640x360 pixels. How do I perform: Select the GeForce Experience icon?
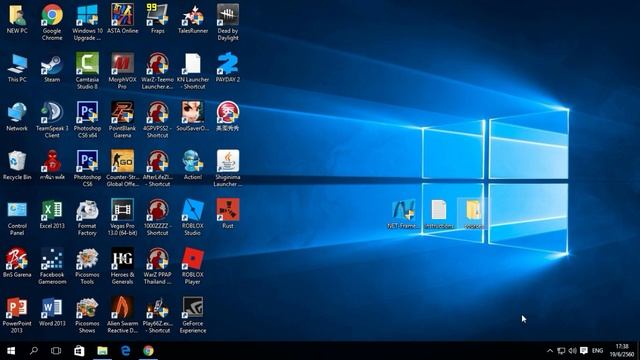(x=192, y=315)
